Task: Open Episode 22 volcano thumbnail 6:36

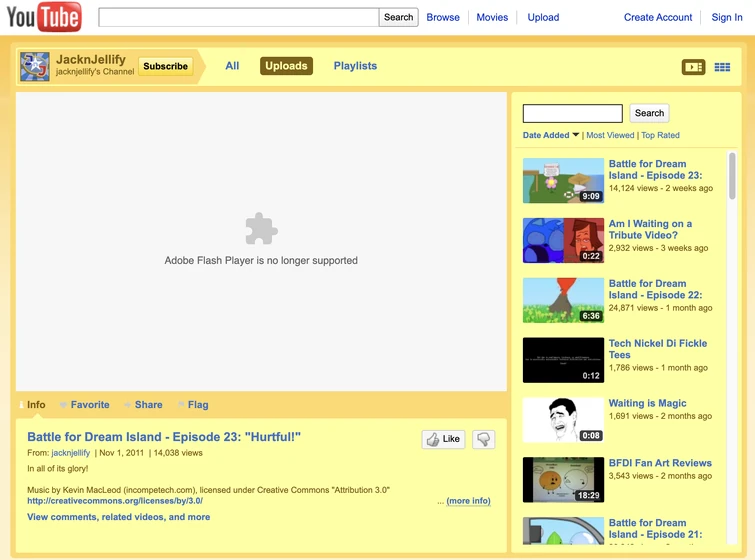Action: 563,300
